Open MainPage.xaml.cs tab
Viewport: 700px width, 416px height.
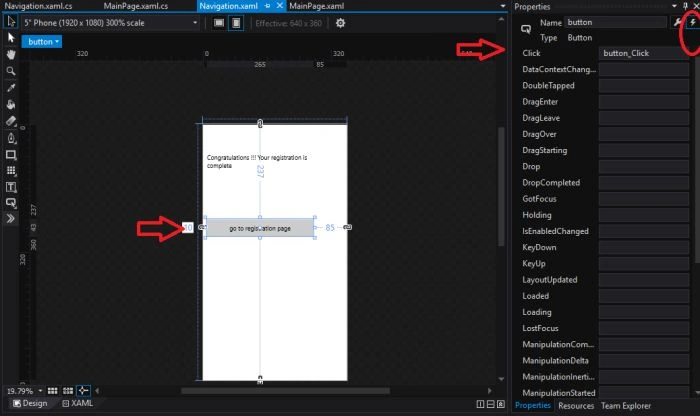tap(136, 6)
